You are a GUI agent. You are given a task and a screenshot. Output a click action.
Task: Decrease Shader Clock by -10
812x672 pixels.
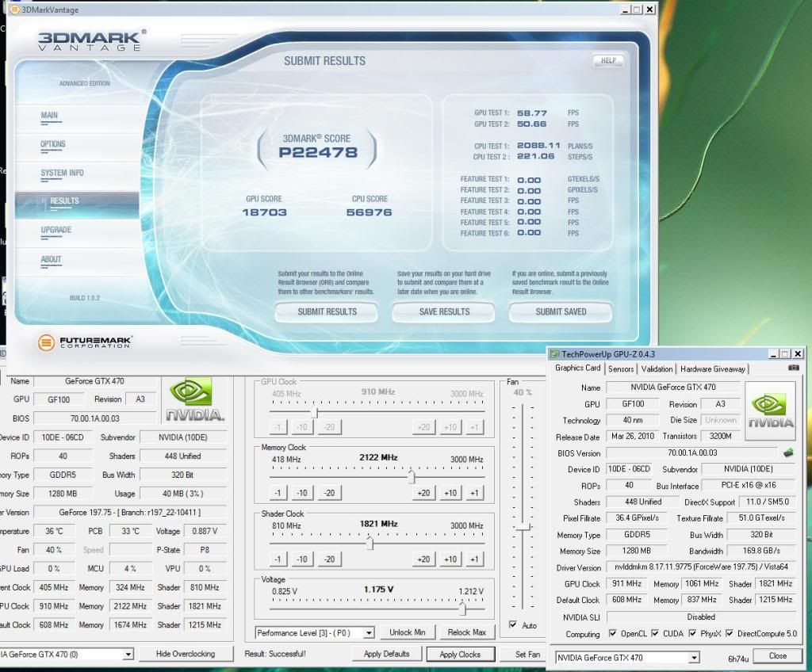coord(302,559)
